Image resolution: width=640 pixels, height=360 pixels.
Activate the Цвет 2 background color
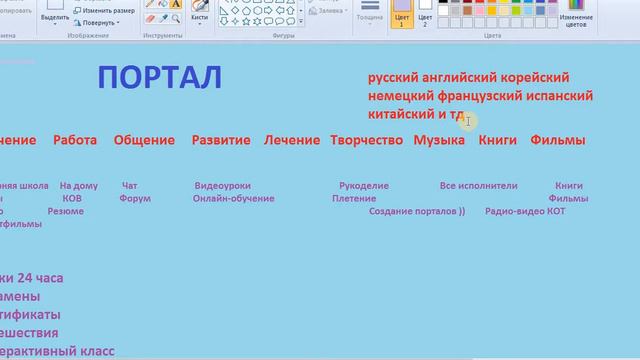coord(425,13)
